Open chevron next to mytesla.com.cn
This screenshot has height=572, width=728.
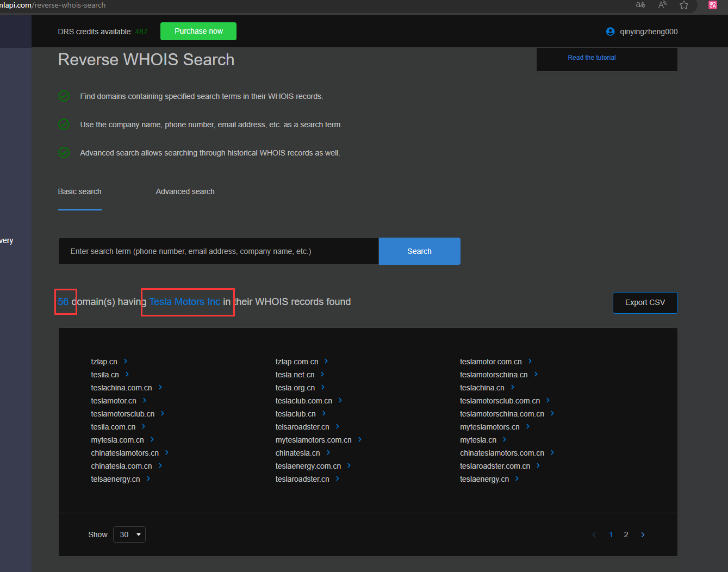[x=152, y=439]
